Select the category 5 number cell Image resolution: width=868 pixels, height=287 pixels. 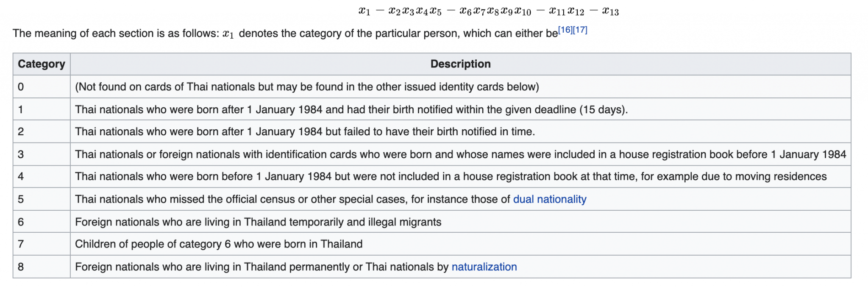21,199
